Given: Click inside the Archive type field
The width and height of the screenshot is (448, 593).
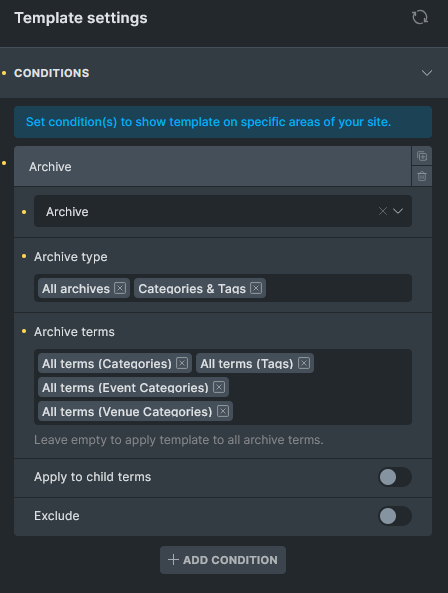Looking at the screenshot, I should pyautogui.click(x=338, y=288).
